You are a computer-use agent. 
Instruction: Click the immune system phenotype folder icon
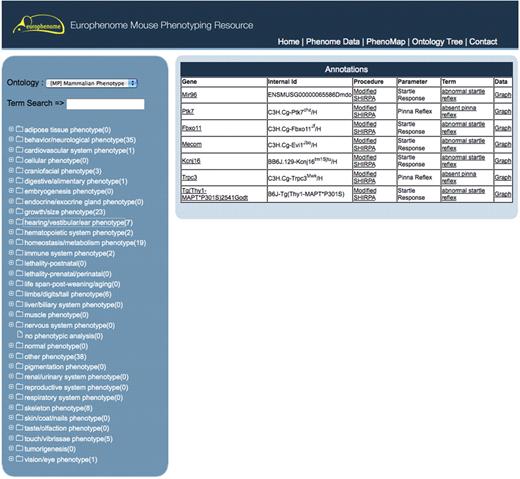19,253
